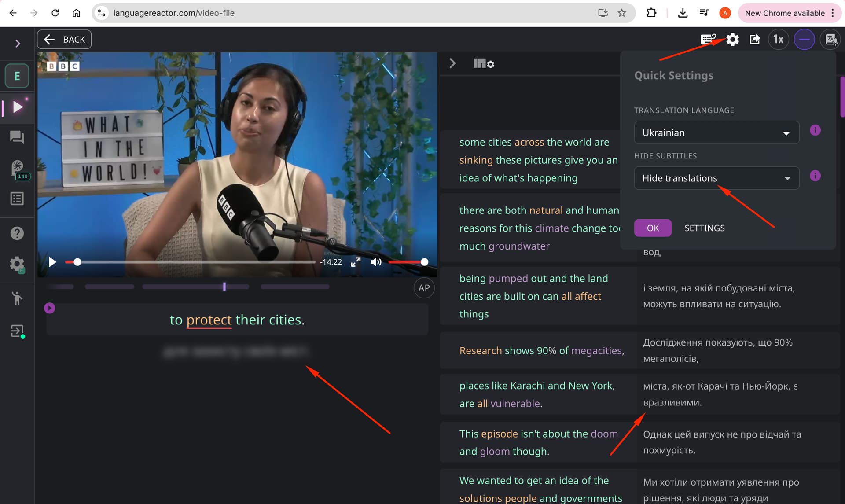The height and width of the screenshot is (504, 845).
Task: Select the video play tab in sidebar
Action: 17,107
